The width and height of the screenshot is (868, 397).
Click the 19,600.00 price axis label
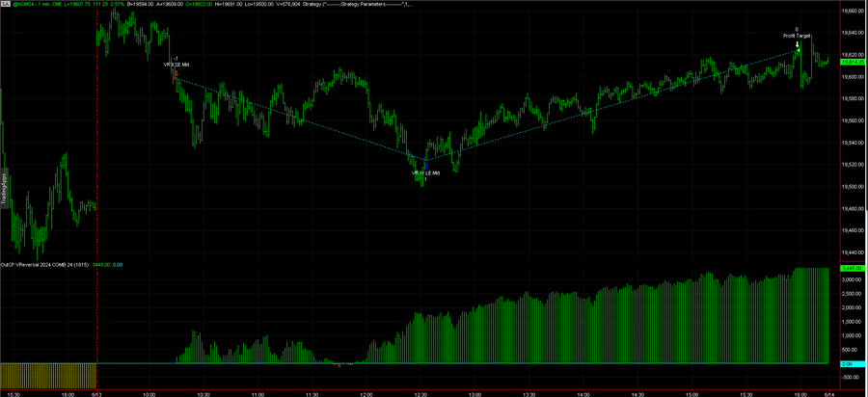(x=854, y=77)
